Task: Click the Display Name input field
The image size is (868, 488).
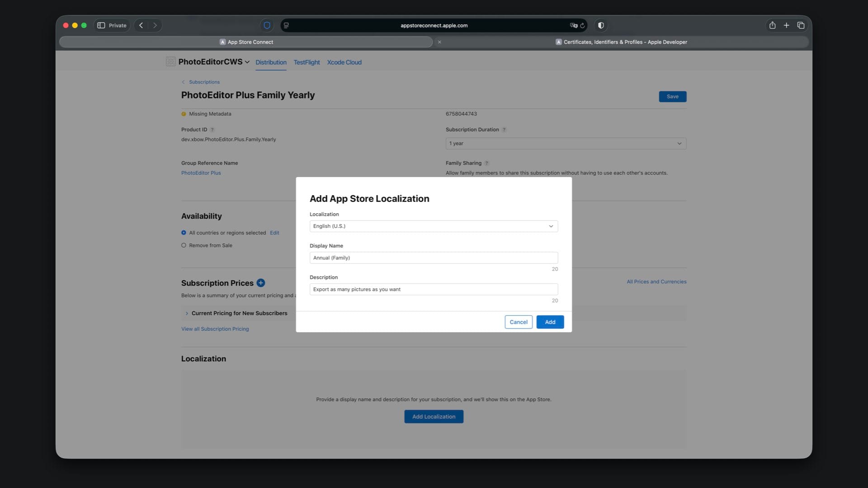Action: click(433, 258)
